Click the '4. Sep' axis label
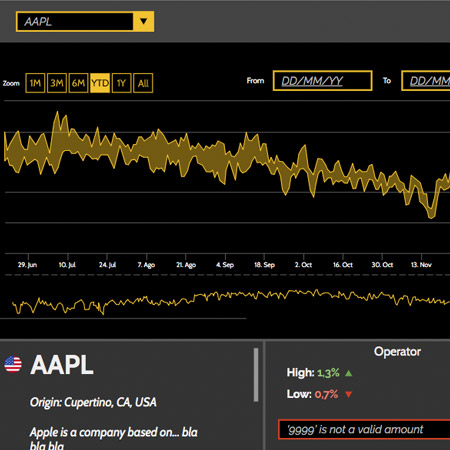 pos(225,265)
